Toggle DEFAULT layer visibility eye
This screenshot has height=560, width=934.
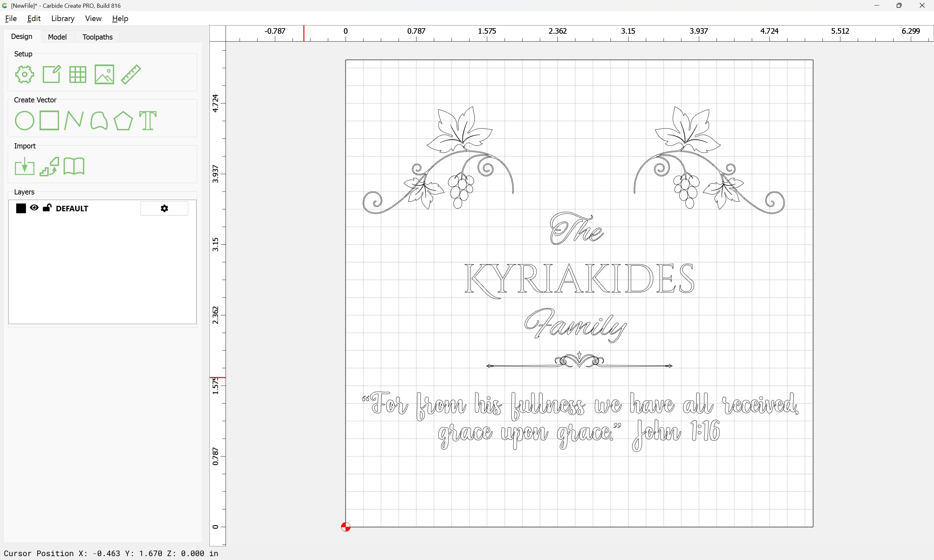[x=34, y=208]
